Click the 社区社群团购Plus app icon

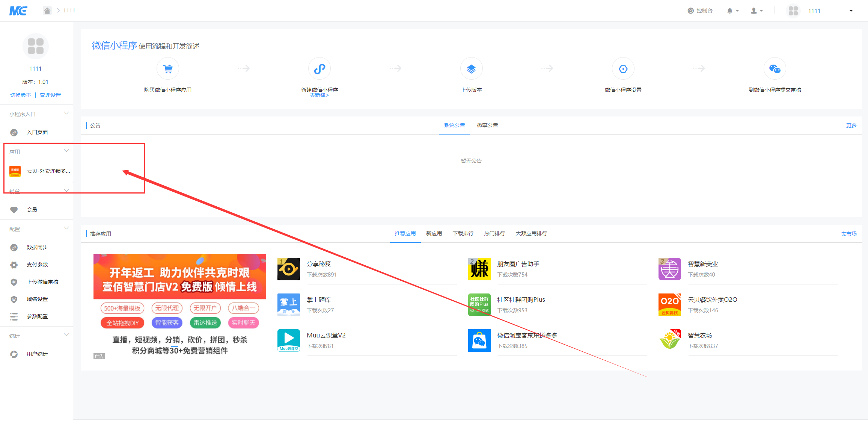click(479, 305)
